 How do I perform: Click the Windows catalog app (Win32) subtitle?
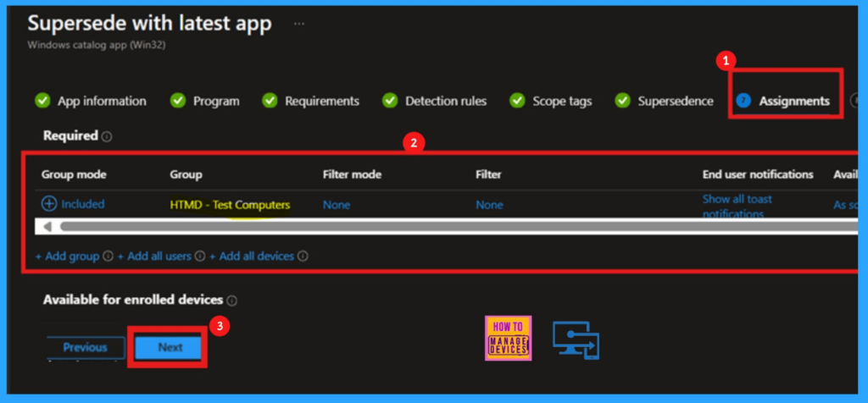tap(97, 46)
